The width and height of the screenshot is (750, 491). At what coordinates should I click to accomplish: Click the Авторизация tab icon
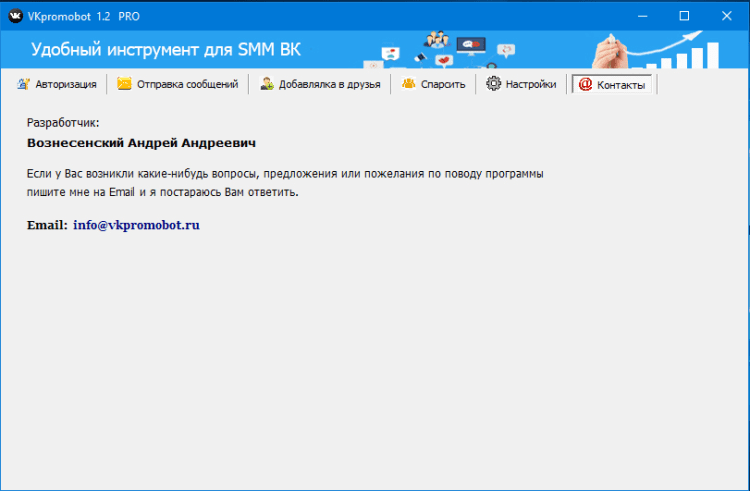pyautogui.click(x=23, y=84)
